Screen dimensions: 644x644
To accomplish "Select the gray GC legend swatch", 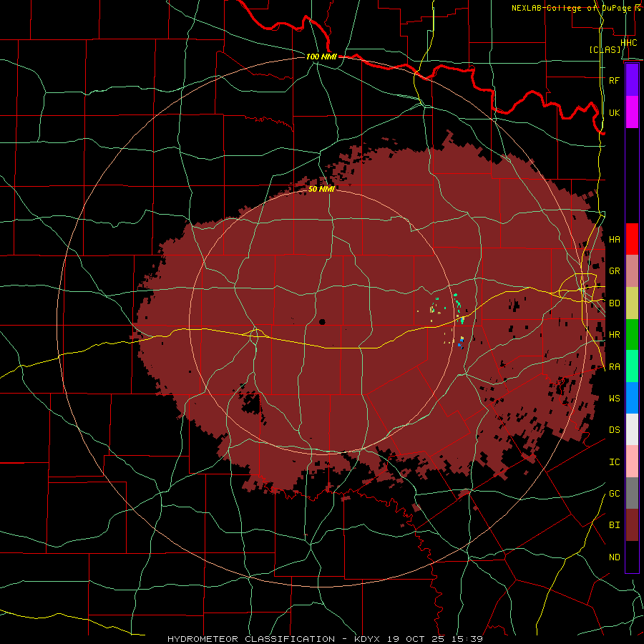I will point(632,493).
